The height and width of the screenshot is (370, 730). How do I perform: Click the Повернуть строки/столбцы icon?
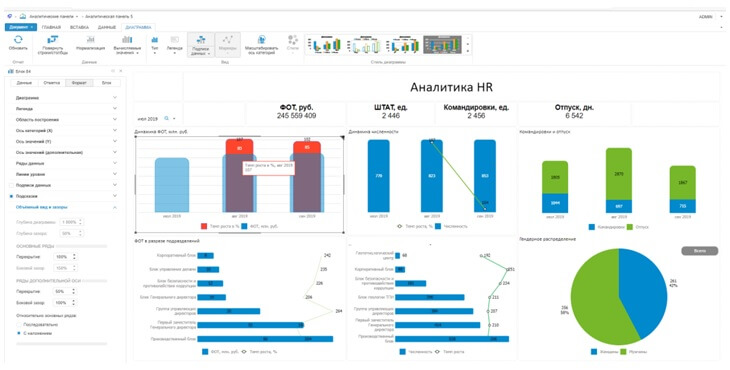(x=53, y=40)
